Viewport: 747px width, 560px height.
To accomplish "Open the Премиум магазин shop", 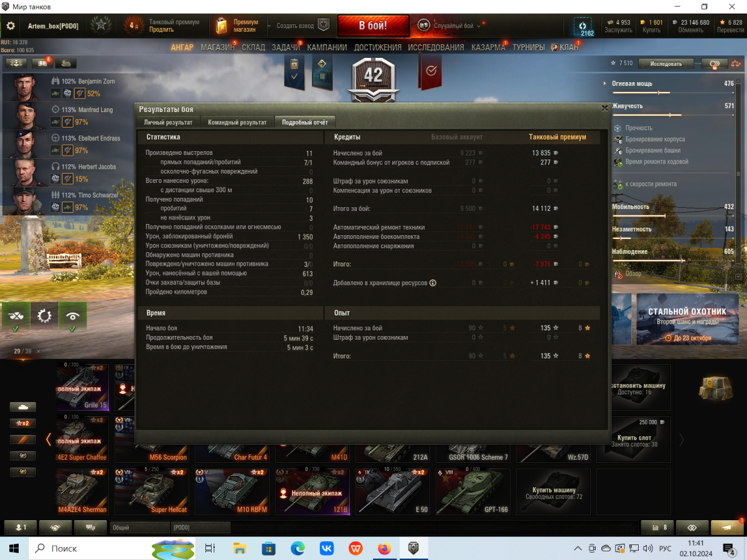I will click(237, 26).
